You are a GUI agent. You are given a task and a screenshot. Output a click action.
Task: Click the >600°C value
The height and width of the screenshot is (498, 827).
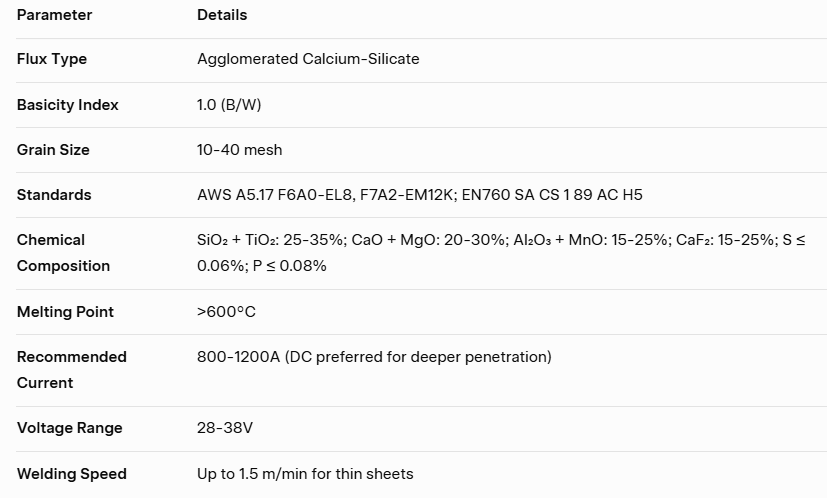click(226, 312)
